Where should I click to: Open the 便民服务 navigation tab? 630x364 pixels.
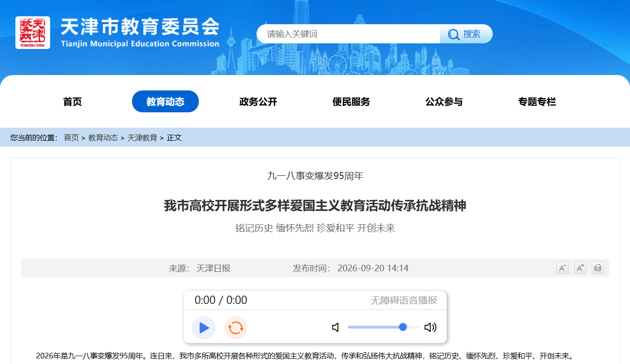click(351, 102)
